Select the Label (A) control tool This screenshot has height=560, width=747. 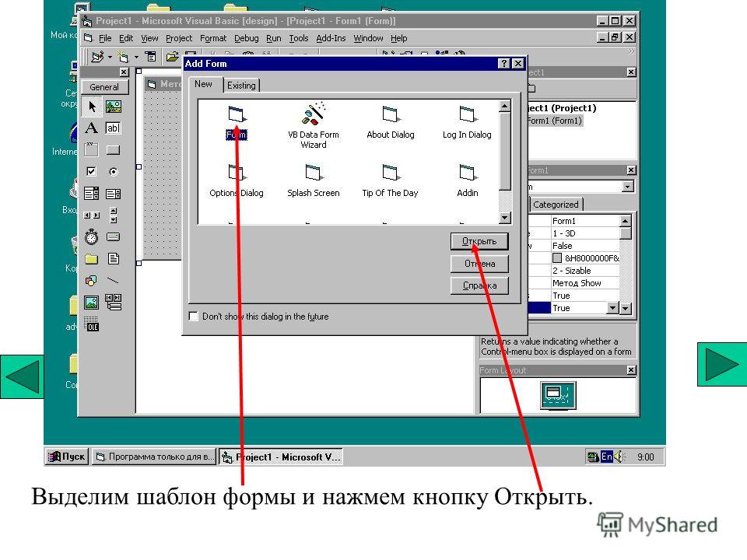(x=92, y=128)
